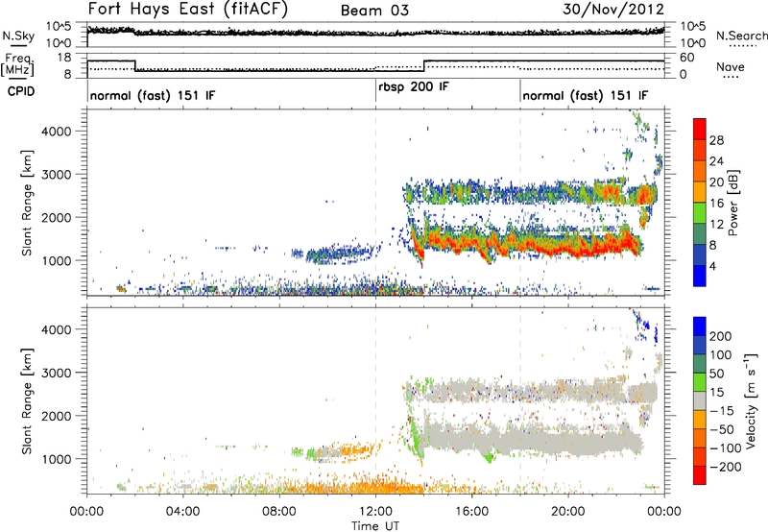Screen dimensions: 768x532
Task: Click the 'Power [dB]' axis label
Action: pos(733,203)
